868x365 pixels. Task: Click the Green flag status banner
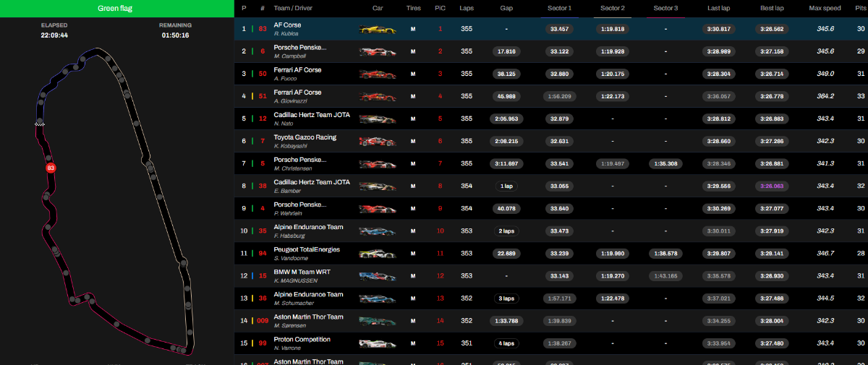(x=116, y=9)
